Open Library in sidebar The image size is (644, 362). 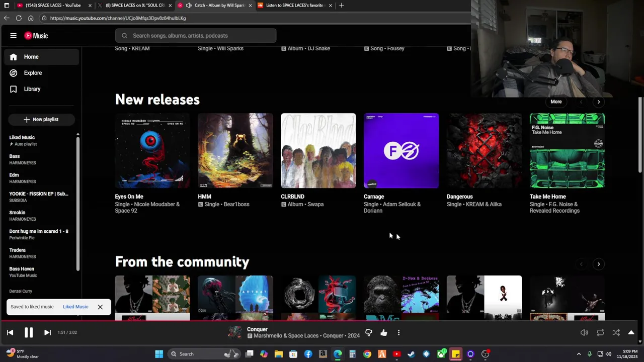(x=42, y=89)
